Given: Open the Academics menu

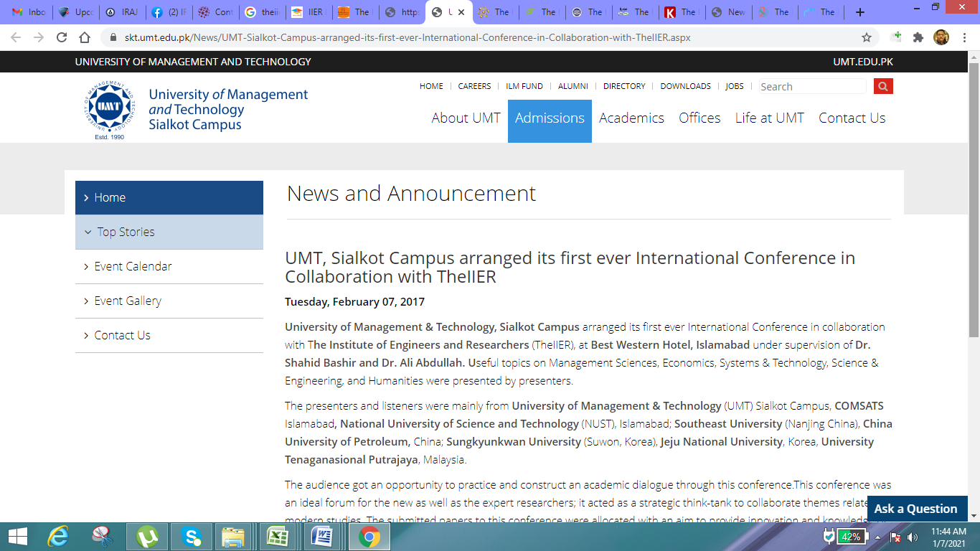Looking at the screenshot, I should pyautogui.click(x=631, y=118).
